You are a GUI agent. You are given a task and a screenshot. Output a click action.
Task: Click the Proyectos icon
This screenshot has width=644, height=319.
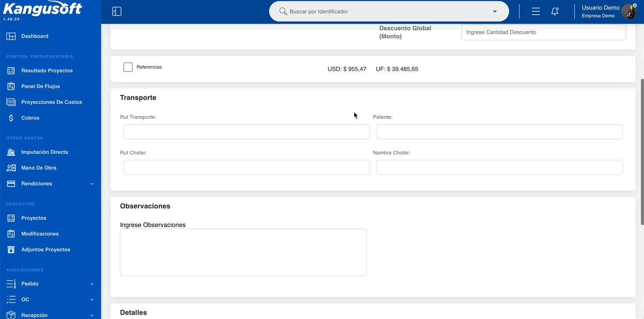click(x=11, y=218)
